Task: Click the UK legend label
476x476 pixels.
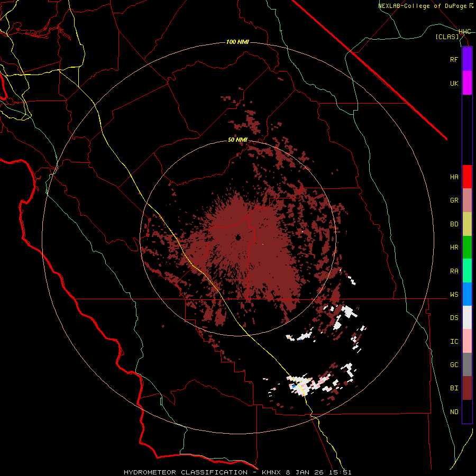Action: tap(454, 83)
